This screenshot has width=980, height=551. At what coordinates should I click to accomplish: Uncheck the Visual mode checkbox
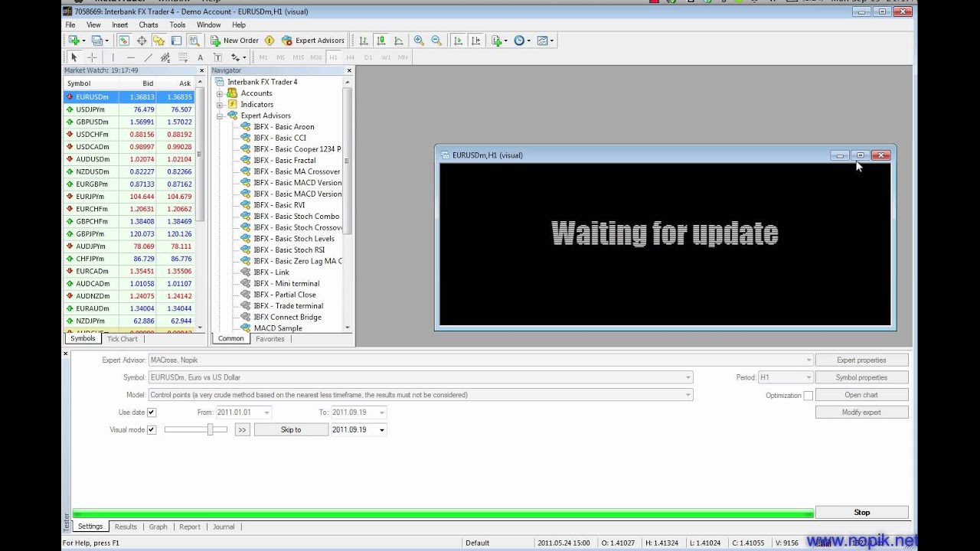point(152,430)
